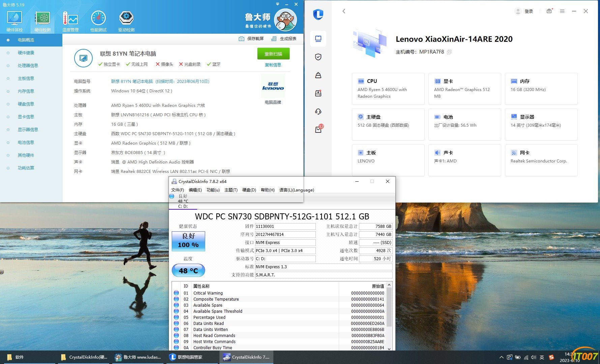Click the green 重新扫描 button

tap(273, 54)
